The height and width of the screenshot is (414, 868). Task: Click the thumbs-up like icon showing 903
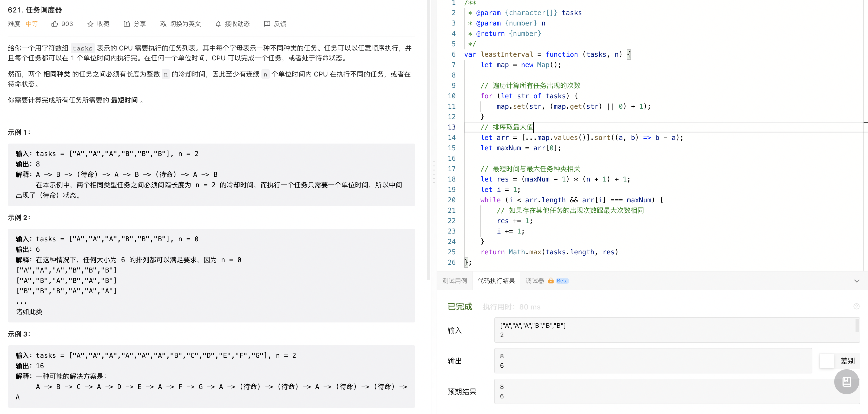(55, 24)
